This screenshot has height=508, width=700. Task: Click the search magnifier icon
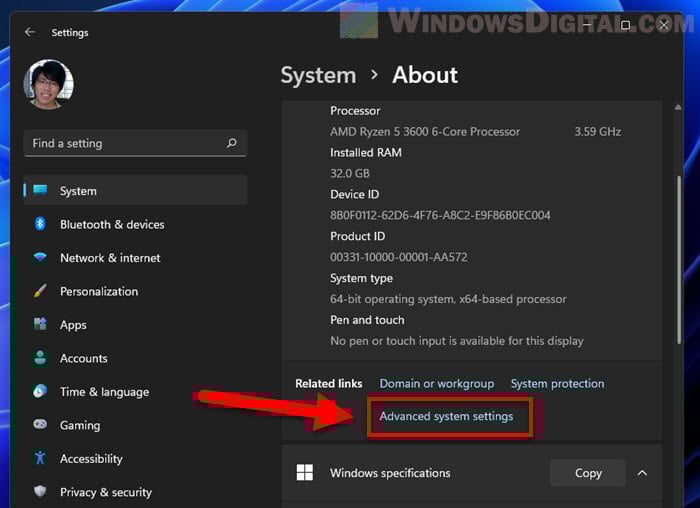click(x=232, y=143)
